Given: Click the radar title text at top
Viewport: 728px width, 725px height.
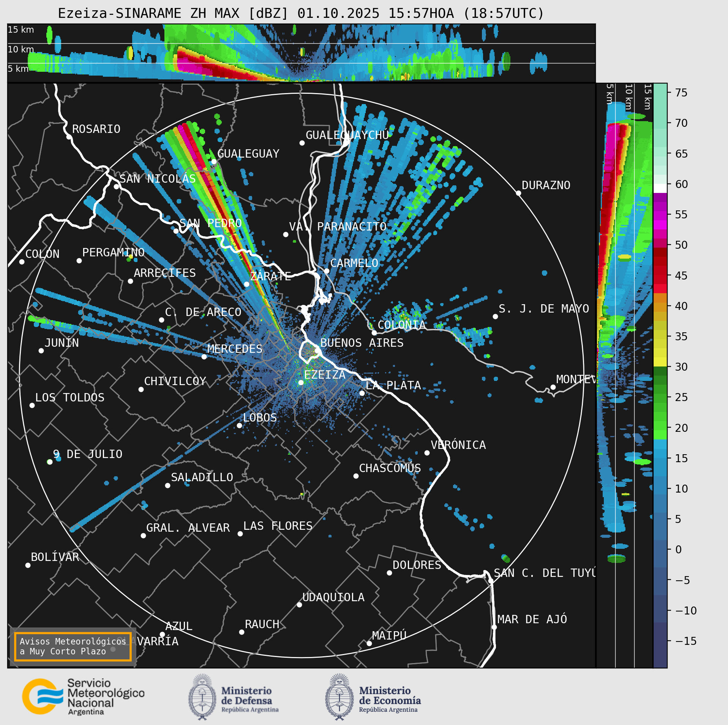Looking at the screenshot, I should 301,13.
